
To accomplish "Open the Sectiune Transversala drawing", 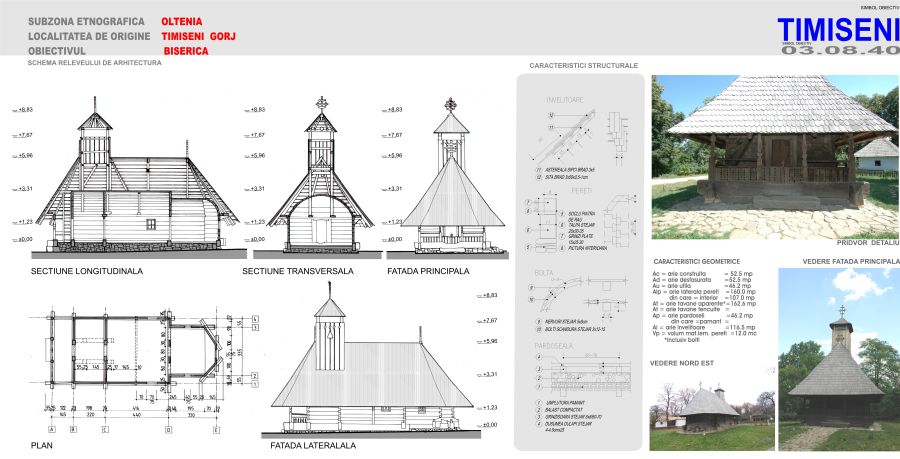I will coord(320,178).
